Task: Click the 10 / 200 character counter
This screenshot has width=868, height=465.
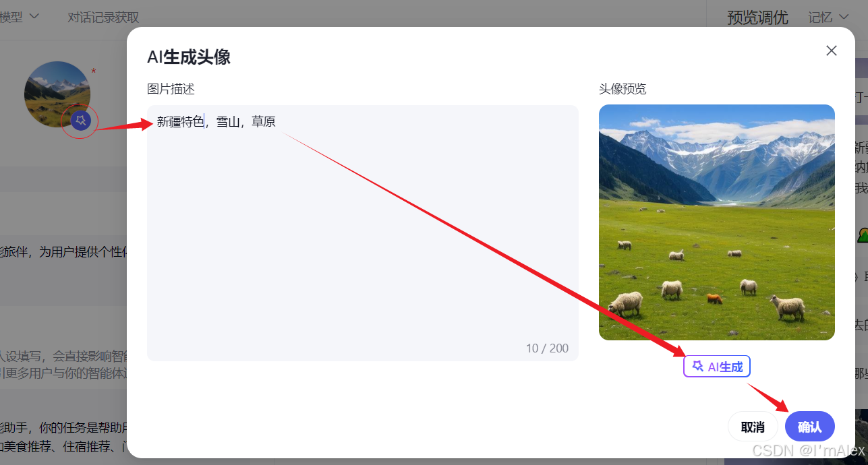Action: 547,348
